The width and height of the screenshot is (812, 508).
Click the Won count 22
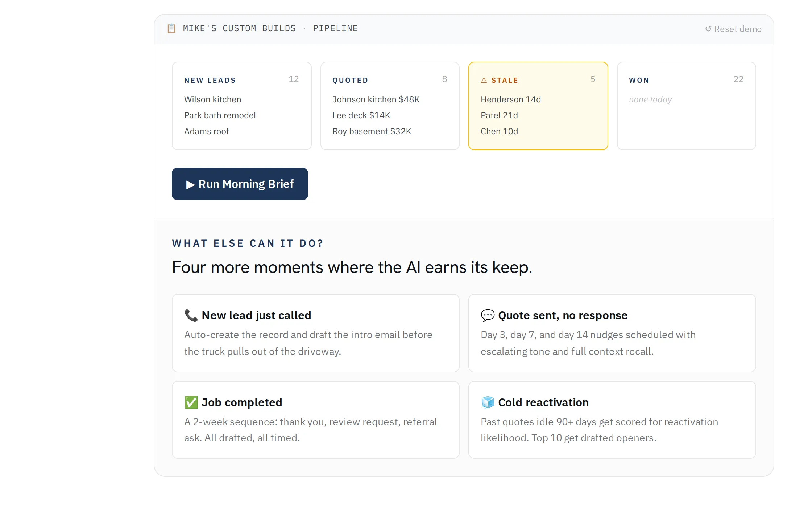click(x=738, y=79)
